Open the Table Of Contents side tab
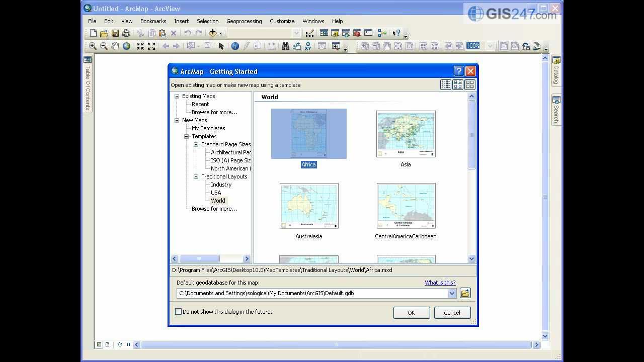The height and width of the screenshot is (362, 644). (88, 83)
